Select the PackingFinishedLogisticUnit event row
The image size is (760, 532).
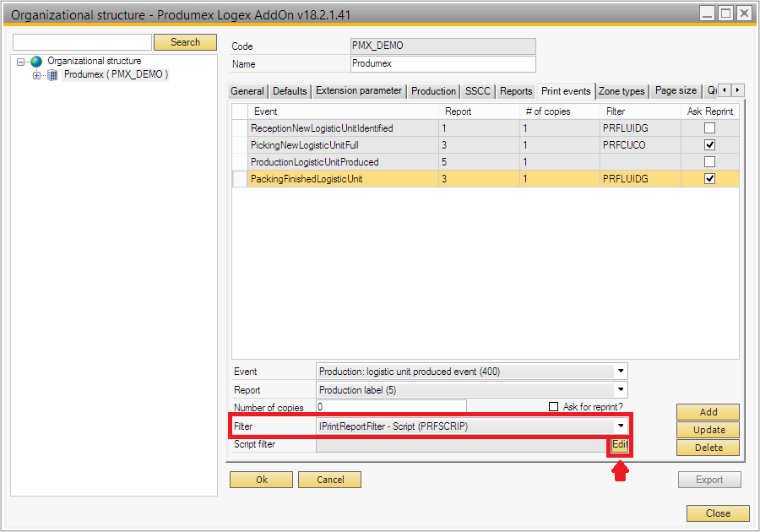coord(486,179)
